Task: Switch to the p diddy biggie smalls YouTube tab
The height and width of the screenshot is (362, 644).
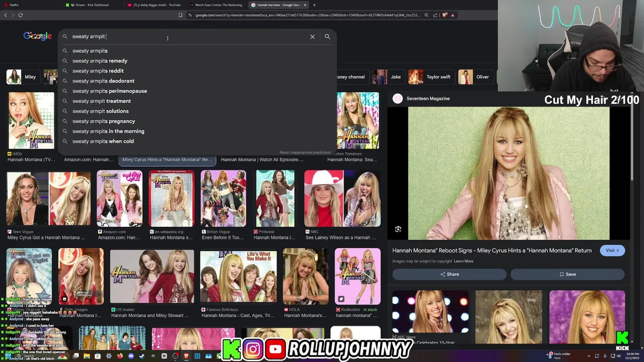Action: tap(154, 5)
